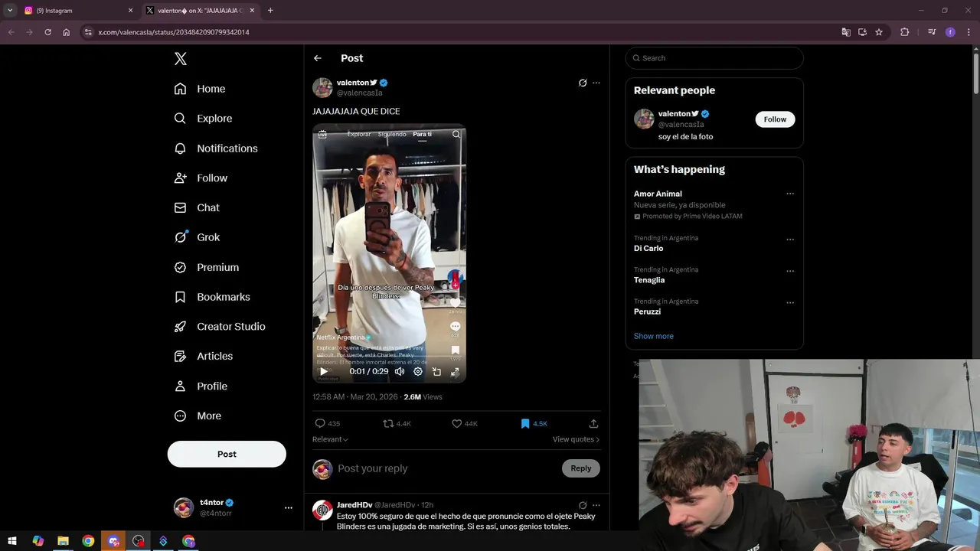Click the X search field
980x551 pixels.
(x=714, y=58)
